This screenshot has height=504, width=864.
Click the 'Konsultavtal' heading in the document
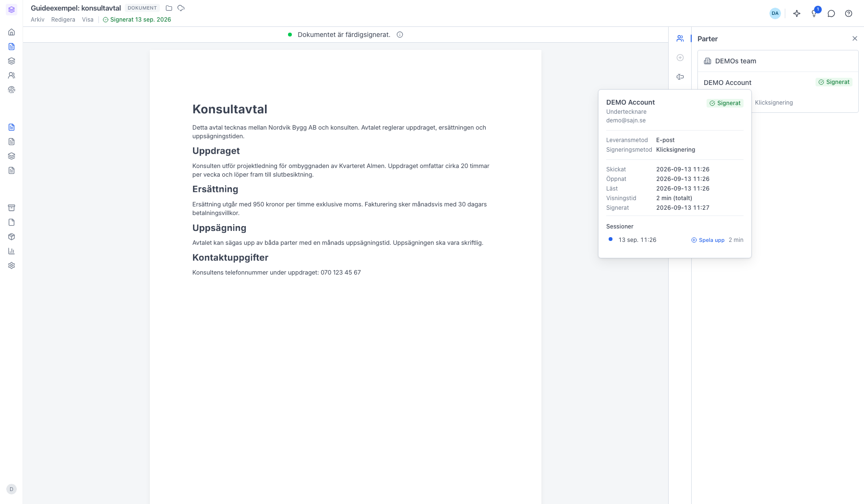click(230, 109)
